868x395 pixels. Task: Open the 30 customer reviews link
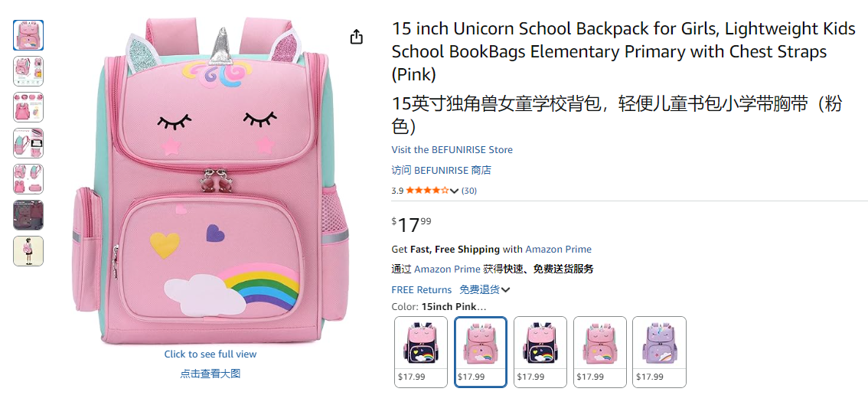point(469,191)
